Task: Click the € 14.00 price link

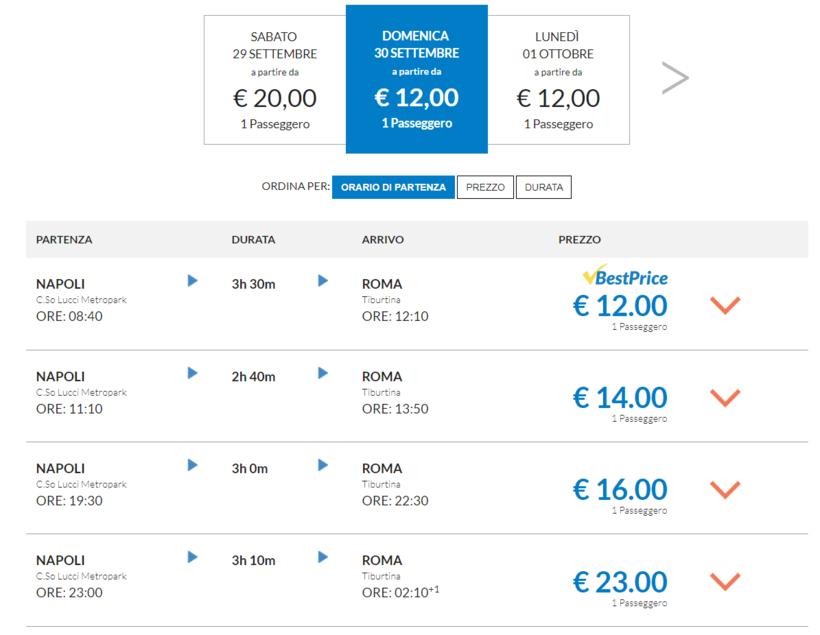Action: click(x=620, y=397)
